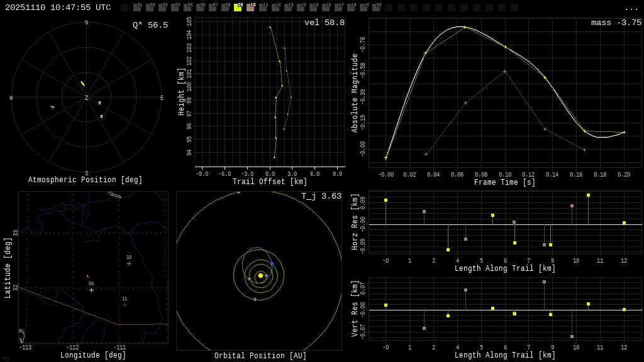
Task: Click station 11 crosshair on the map
Action: (125, 305)
